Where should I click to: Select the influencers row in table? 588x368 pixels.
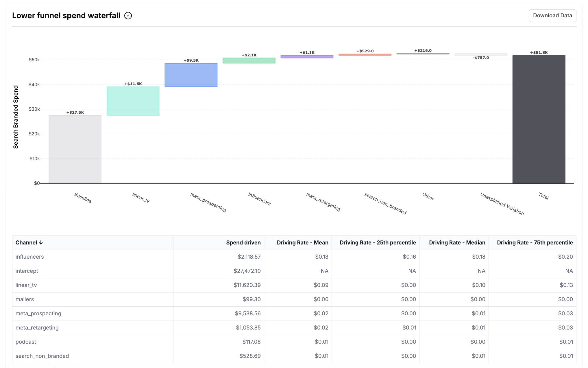tap(30, 257)
